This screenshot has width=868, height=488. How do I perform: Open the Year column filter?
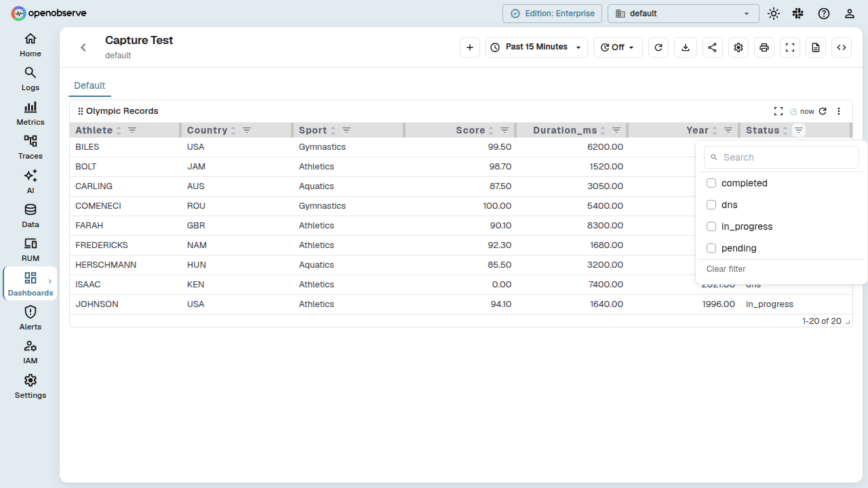pyautogui.click(x=728, y=130)
